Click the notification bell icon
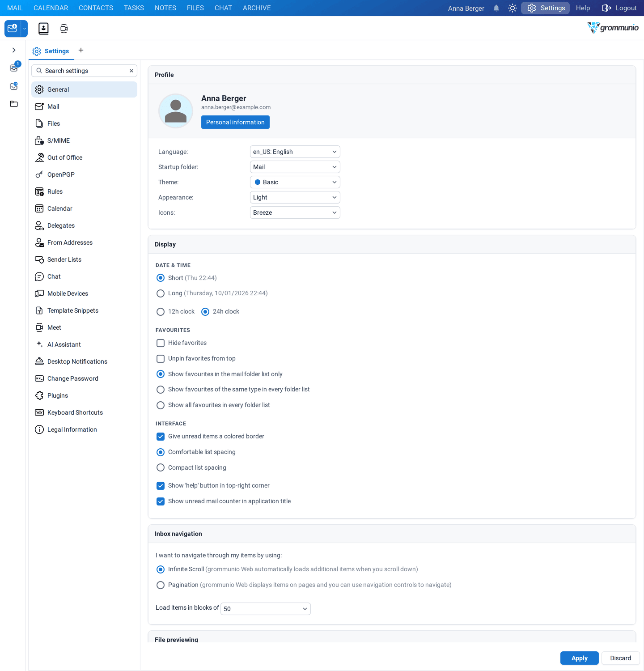 tap(496, 8)
